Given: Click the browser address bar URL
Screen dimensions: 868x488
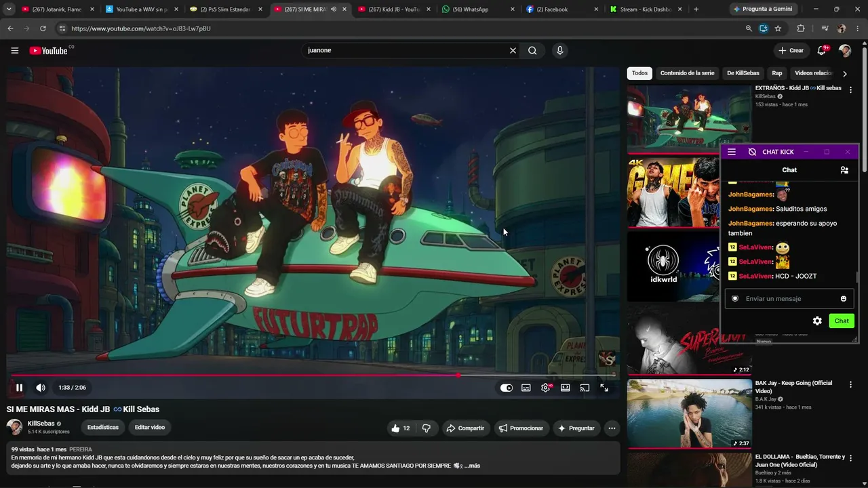Looking at the screenshot, I should [141, 28].
